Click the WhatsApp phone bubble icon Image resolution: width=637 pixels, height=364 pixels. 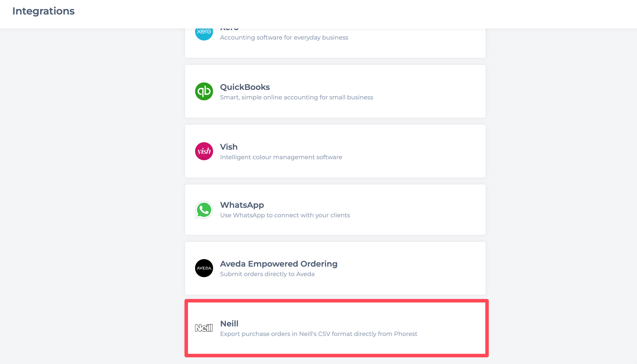click(204, 210)
